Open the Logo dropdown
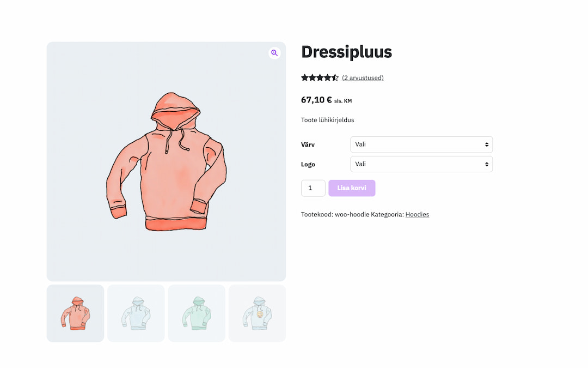The height and width of the screenshot is (368, 588). (421, 164)
